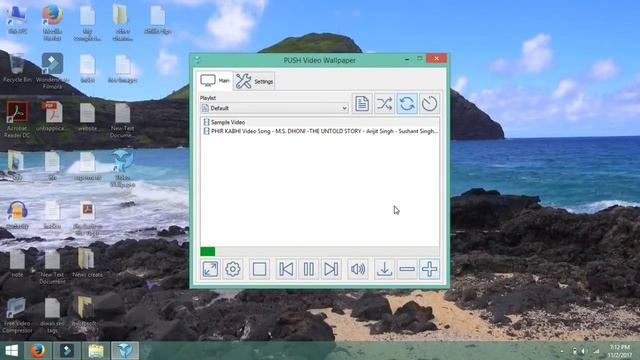Stop video wallpaper playback
This screenshot has width=640, height=360.
pyautogui.click(x=260, y=269)
